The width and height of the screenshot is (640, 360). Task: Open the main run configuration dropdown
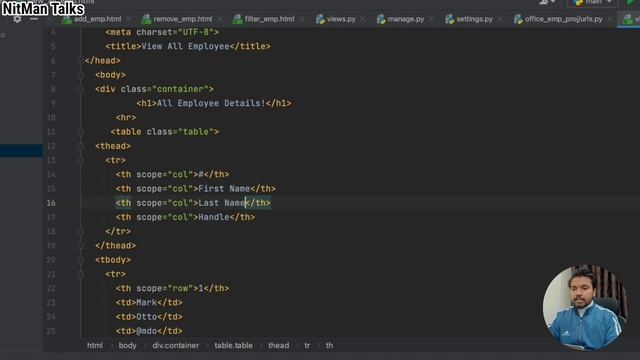pos(592,3)
